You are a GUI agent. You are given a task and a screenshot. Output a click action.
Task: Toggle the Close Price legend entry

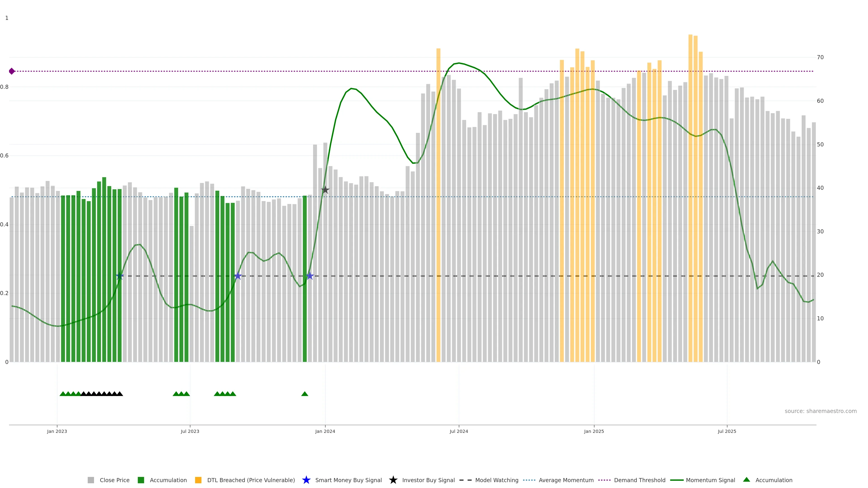point(114,480)
